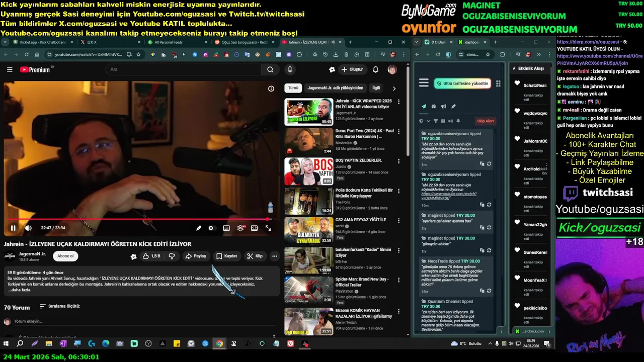Open the dashboard apps grid icon

[498, 83]
